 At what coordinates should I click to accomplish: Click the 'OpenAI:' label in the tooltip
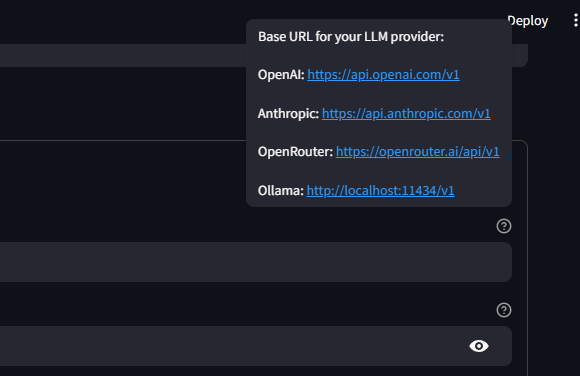[281, 75]
